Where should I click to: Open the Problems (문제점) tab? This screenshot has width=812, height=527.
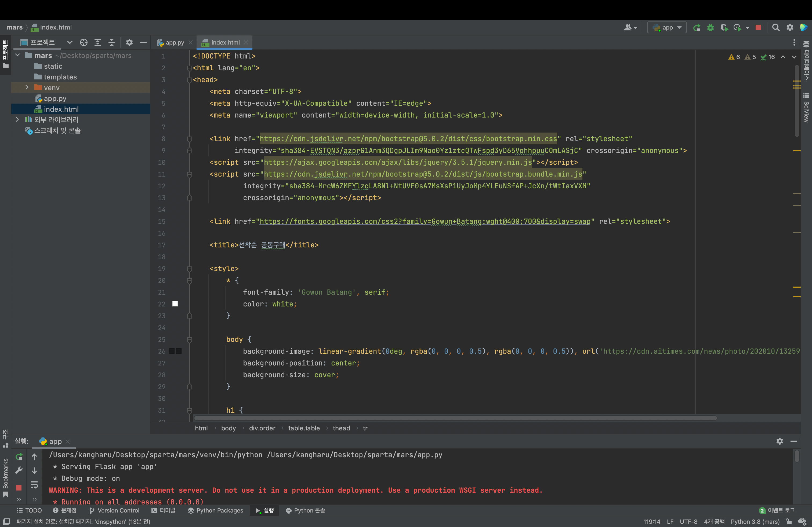coord(65,510)
